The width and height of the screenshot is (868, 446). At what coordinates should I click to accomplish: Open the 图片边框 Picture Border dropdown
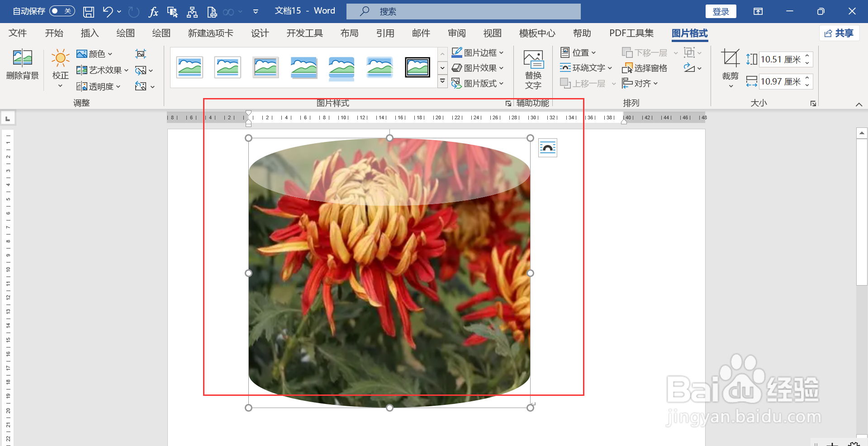[x=478, y=53]
